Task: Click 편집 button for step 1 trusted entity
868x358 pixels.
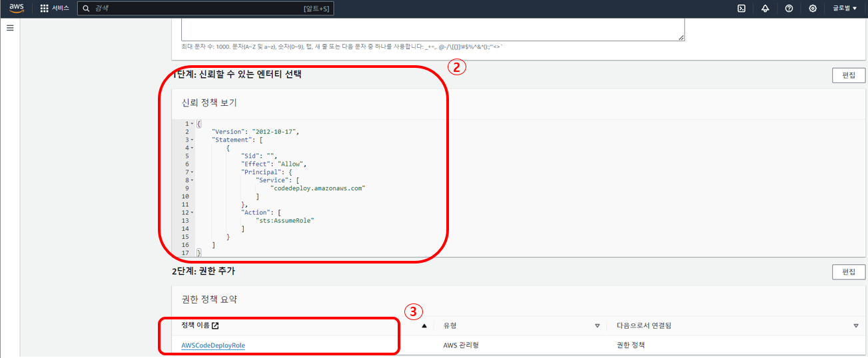Action: click(849, 75)
